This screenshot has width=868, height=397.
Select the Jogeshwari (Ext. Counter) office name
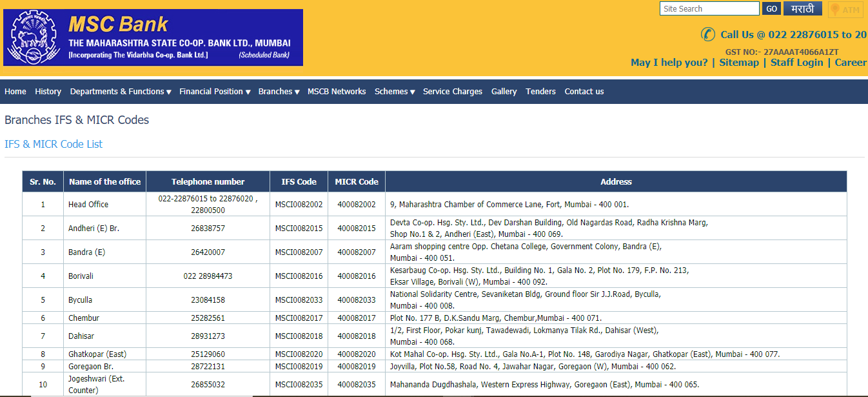tap(97, 385)
